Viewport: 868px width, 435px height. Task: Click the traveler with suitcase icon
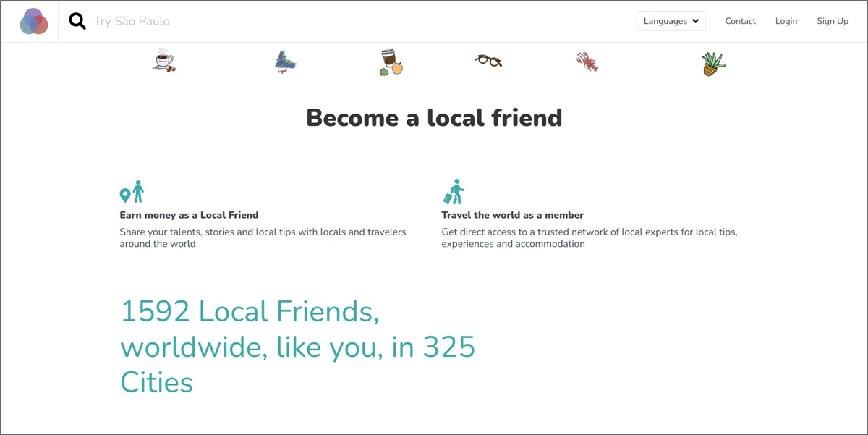pos(454,192)
